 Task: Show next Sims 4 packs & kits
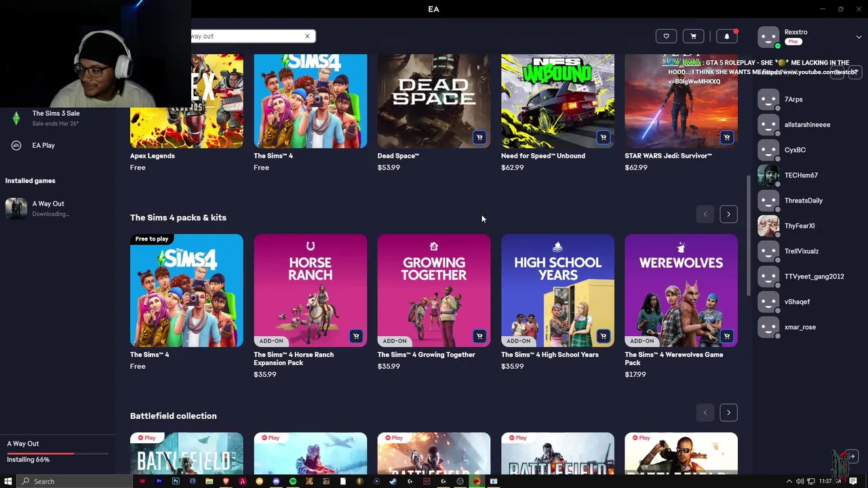pos(728,214)
